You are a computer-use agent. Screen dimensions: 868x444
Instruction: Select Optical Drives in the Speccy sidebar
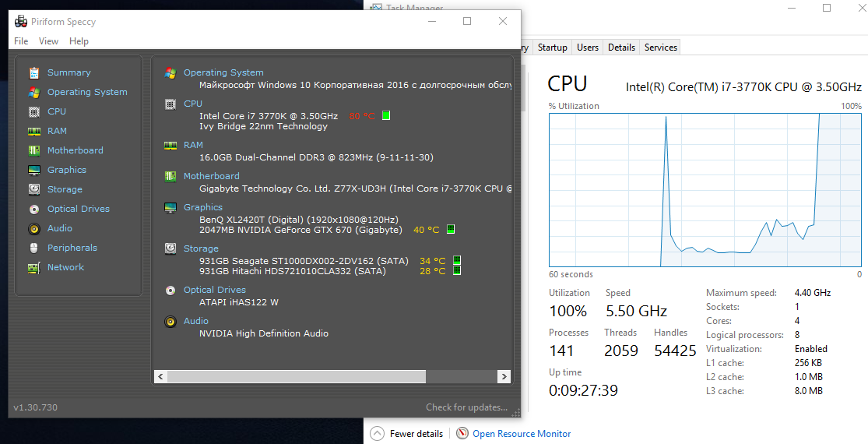(79, 209)
